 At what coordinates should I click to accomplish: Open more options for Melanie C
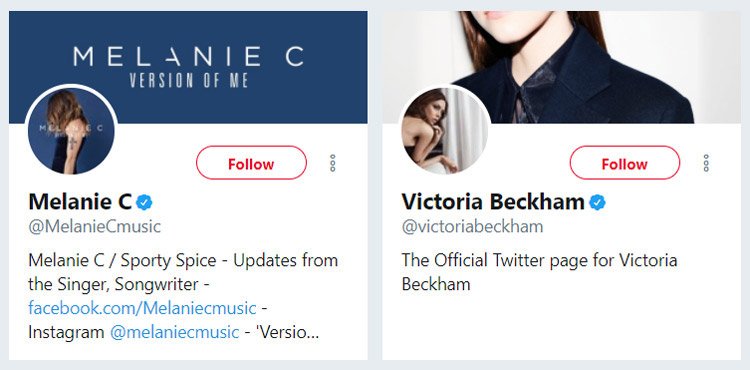(332, 163)
